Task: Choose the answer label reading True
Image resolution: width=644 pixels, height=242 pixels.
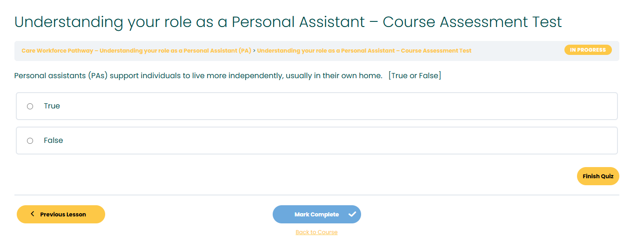Action: pyautogui.click(x=52, y=106)
